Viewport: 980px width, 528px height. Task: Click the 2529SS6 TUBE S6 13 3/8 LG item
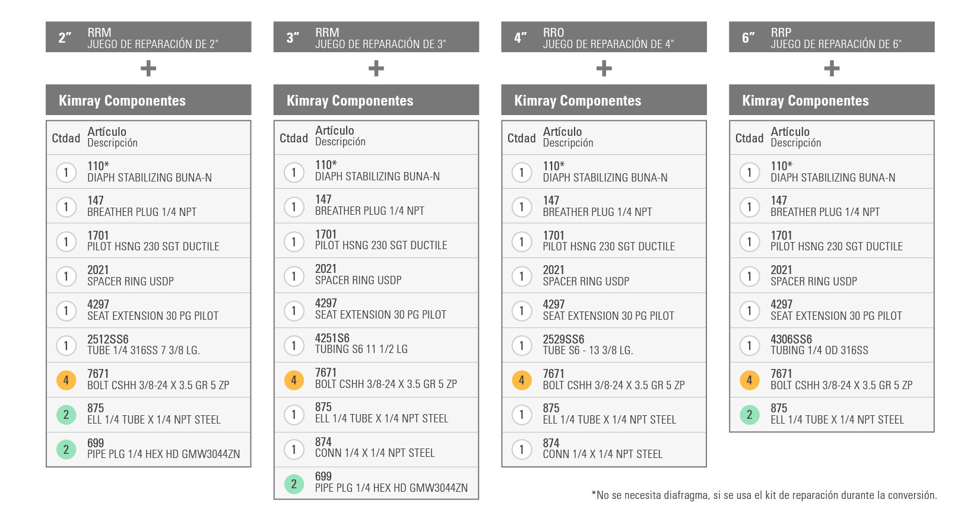coord(588,345)
